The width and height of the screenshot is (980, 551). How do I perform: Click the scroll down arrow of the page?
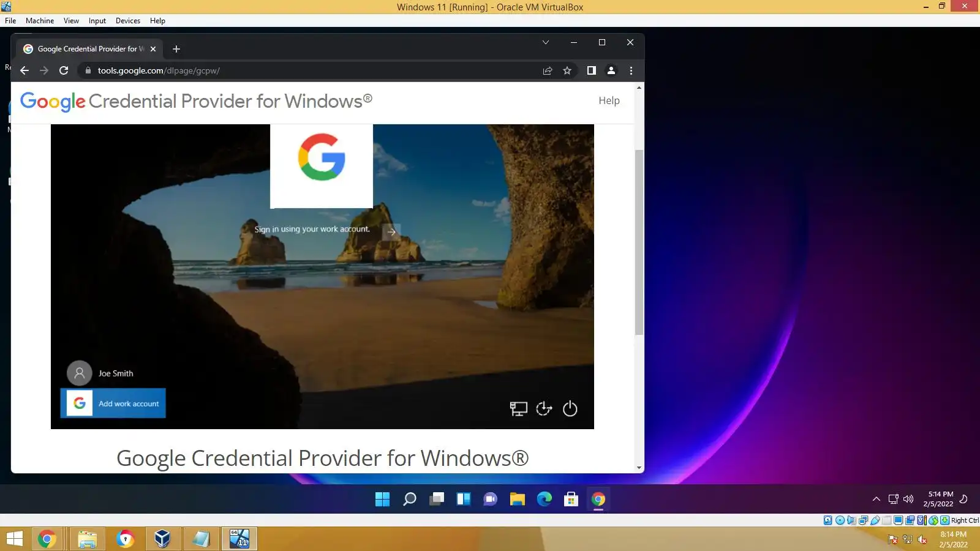pos(639,468)
